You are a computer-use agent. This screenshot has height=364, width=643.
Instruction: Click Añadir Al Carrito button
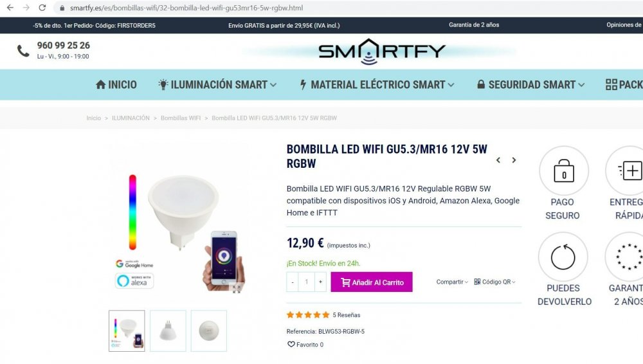point(372,282)
